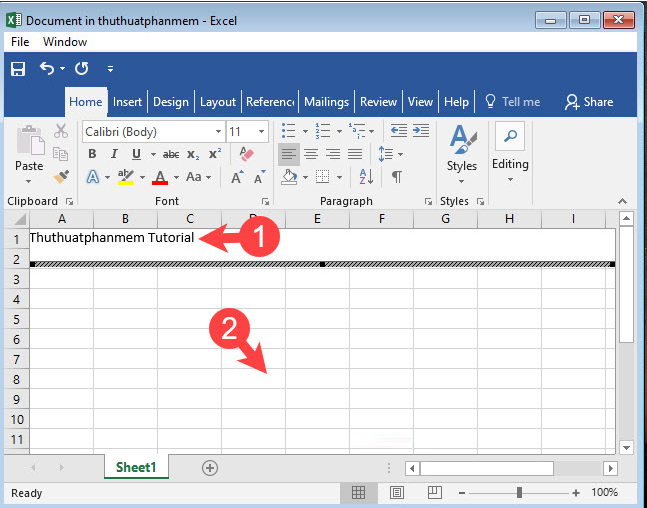Open Line and Paragraph Spacing menu

pos(390,154)
